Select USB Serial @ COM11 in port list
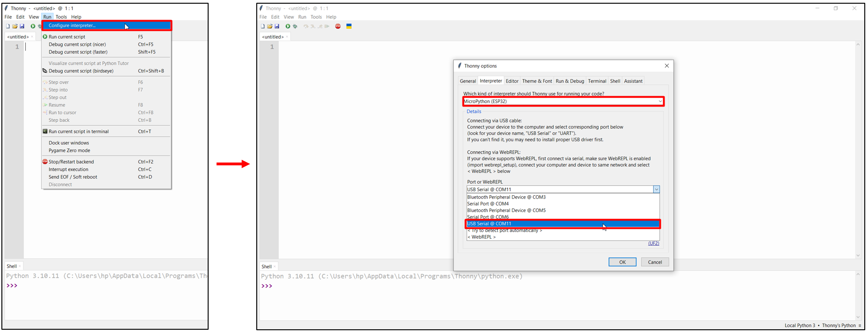This screenshot has height=333, width=868. [x=563, y=224]
